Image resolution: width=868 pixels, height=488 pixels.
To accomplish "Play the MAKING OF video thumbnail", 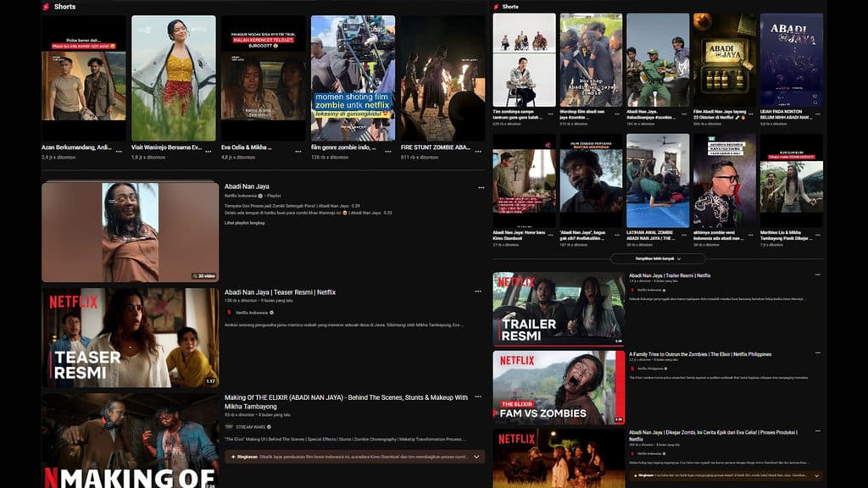I will point(130,441).
